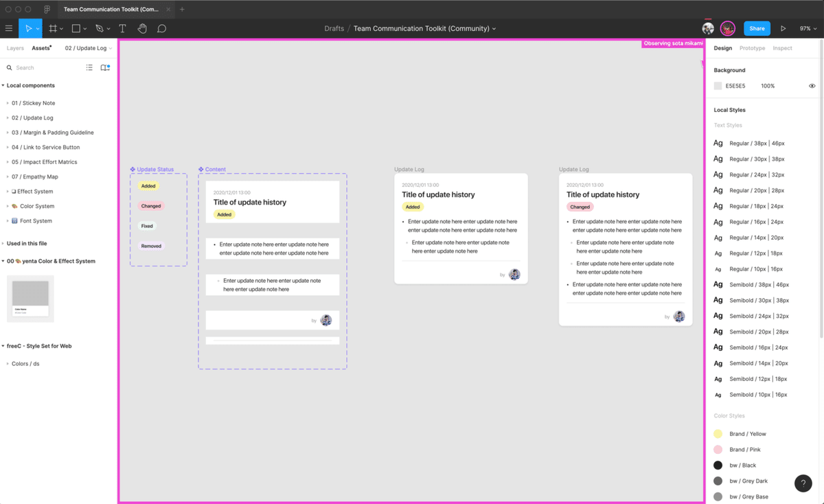Screen dimensions: 824x504
Task: Expand the 02 / Update Log folder
Action: [x=8, y=118]
